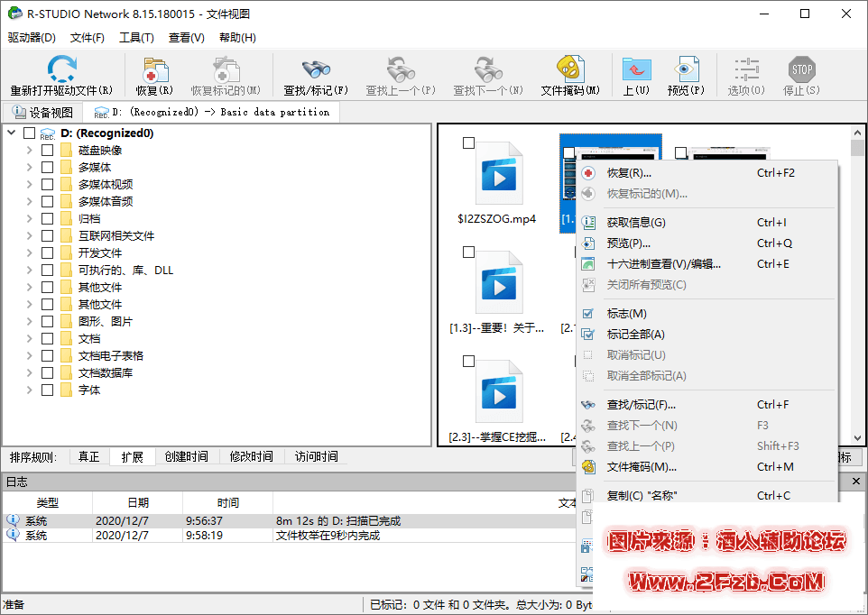Click the Up (上) folder toolbar icon

[636, 69]
